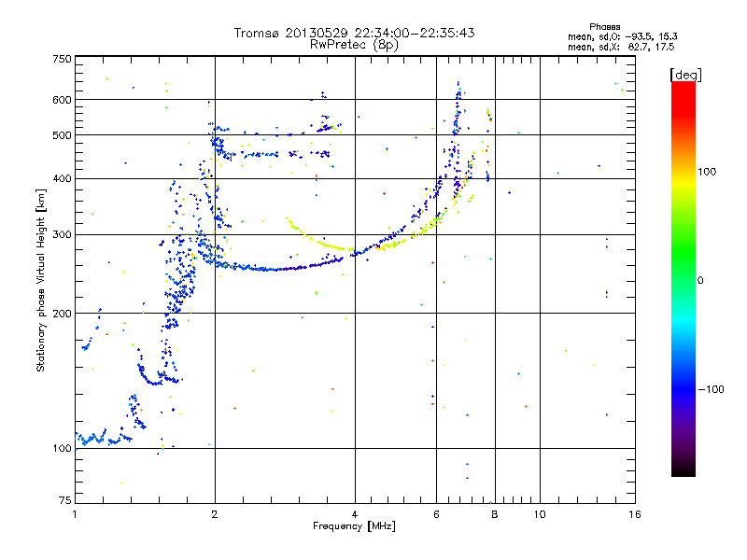
Task: Click the 'mean, sd,O: -93.5, 15.3' statistic
Action: pos(622,36)
